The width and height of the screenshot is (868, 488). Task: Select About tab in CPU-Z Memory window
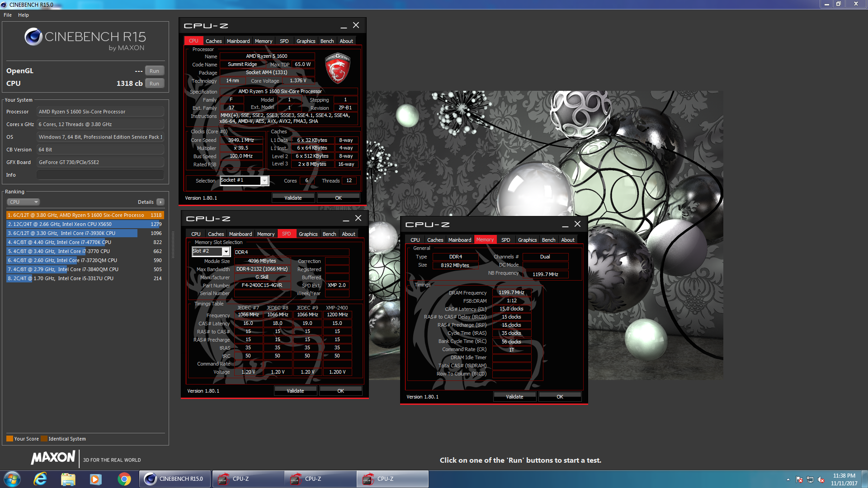point(568,240)
